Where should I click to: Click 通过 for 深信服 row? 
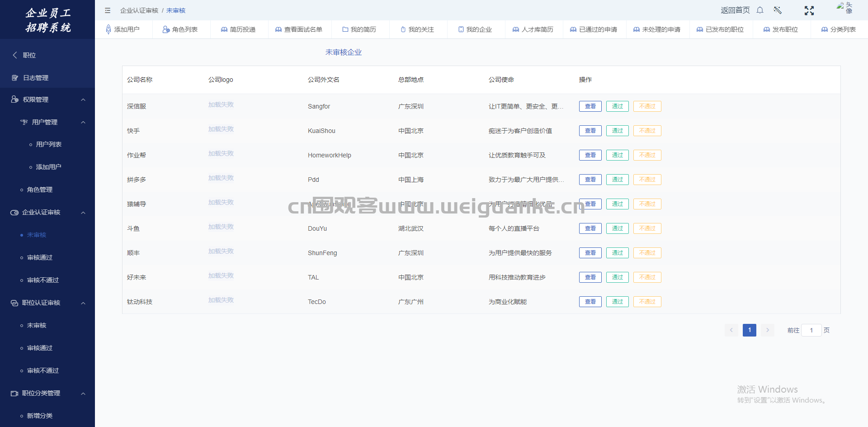tap(618, 106)
